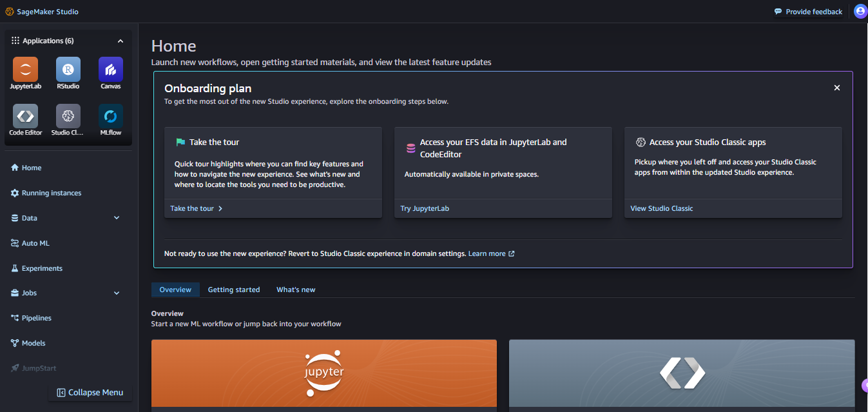Click the Studio Classic brain icon in card

(x=641, y=142)
